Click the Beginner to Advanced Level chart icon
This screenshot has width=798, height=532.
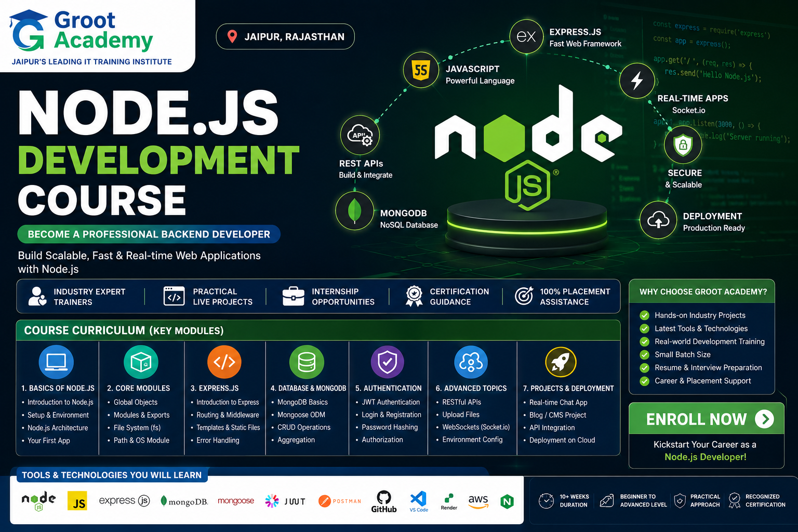click(x=607, y=501)
